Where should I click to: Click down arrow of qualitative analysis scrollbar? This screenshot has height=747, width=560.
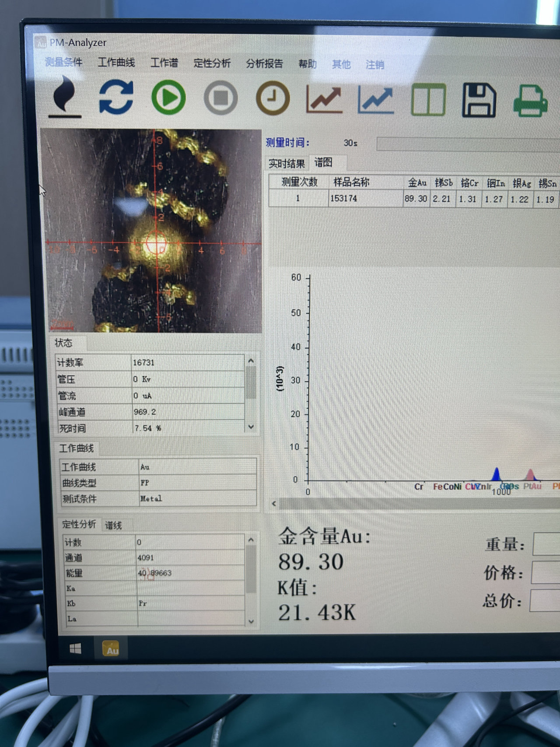tap(251, 621)
